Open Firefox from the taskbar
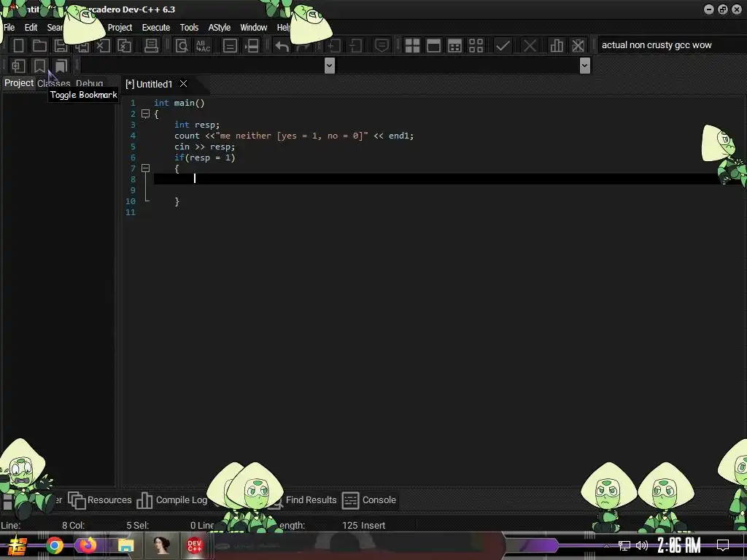 (88, 545)
